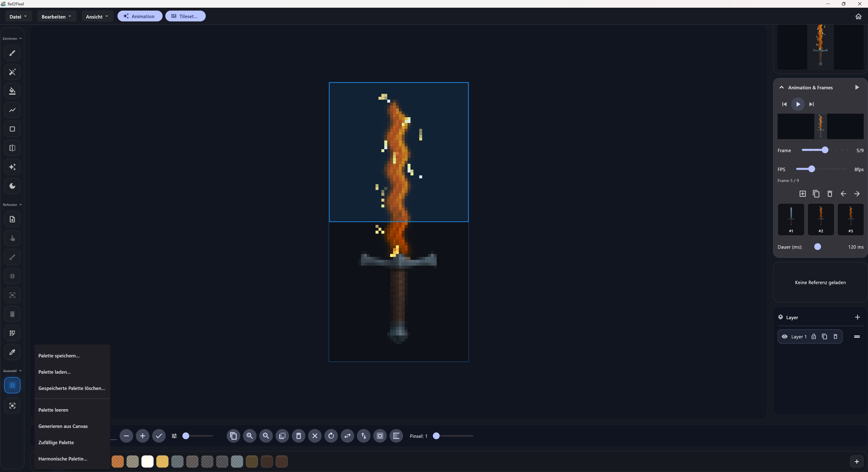Click Generieren aus Canvas menu entry
This screenshot has width=868, height=472.
coord(63,426)
